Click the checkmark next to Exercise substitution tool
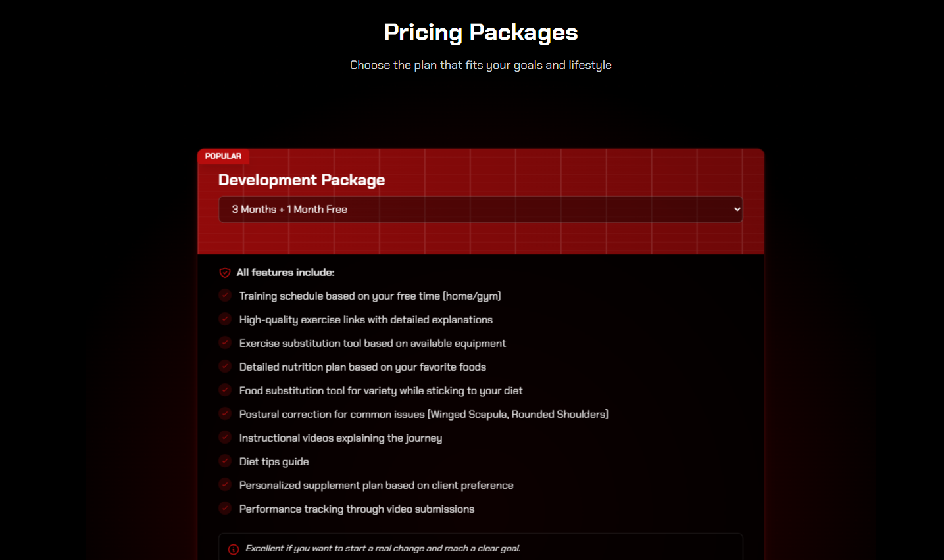944x560 pixels. [225, 343]
